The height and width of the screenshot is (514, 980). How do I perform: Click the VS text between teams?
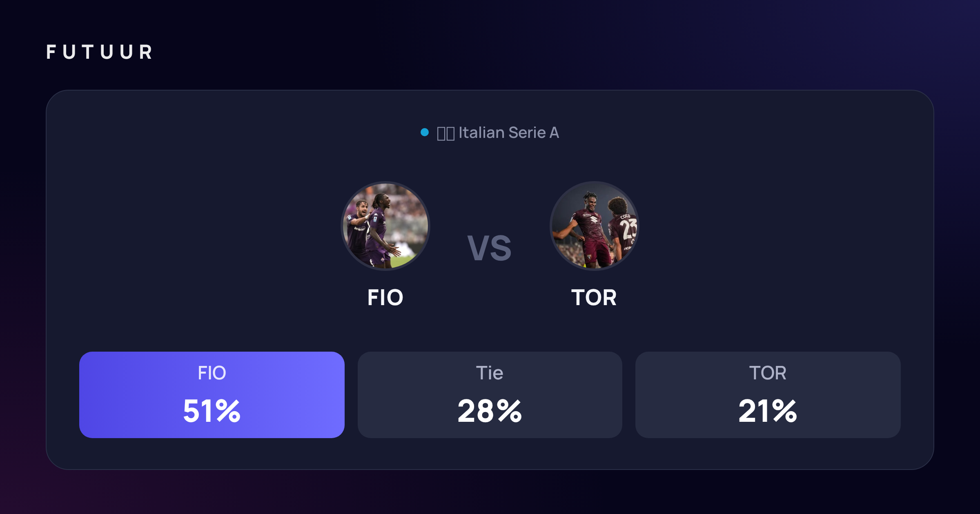[489, 248]
